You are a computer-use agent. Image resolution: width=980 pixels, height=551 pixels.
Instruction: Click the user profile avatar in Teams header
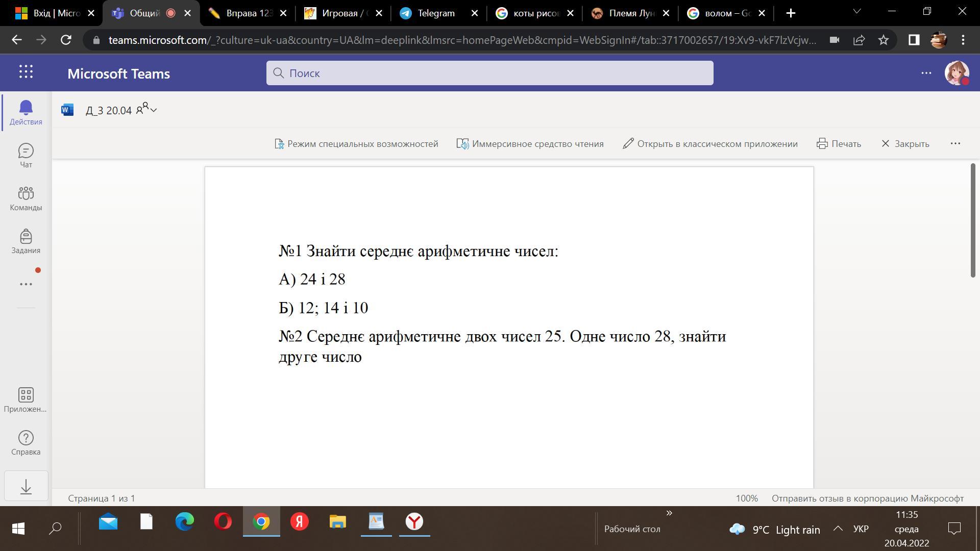click(957, 73)
